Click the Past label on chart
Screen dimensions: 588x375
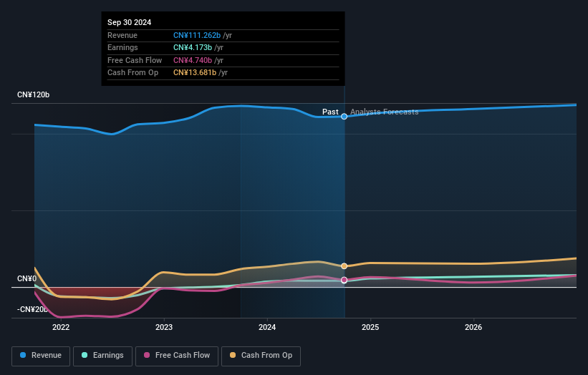[x=330, y=112]
